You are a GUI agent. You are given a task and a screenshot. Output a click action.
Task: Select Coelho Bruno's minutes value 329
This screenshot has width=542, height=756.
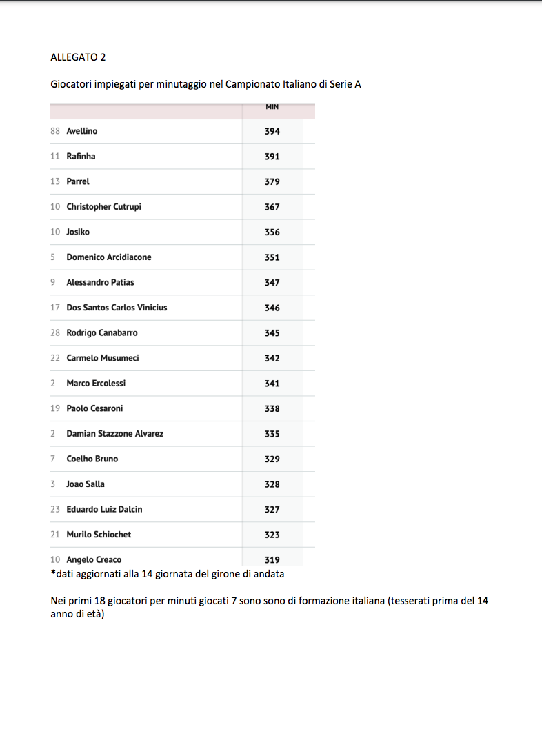click(272, 459)
